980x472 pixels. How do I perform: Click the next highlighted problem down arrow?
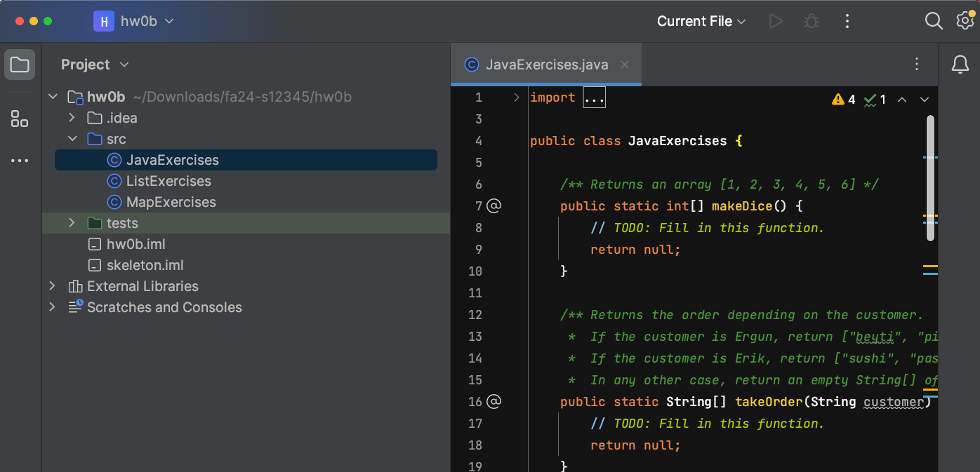point(925,99)
